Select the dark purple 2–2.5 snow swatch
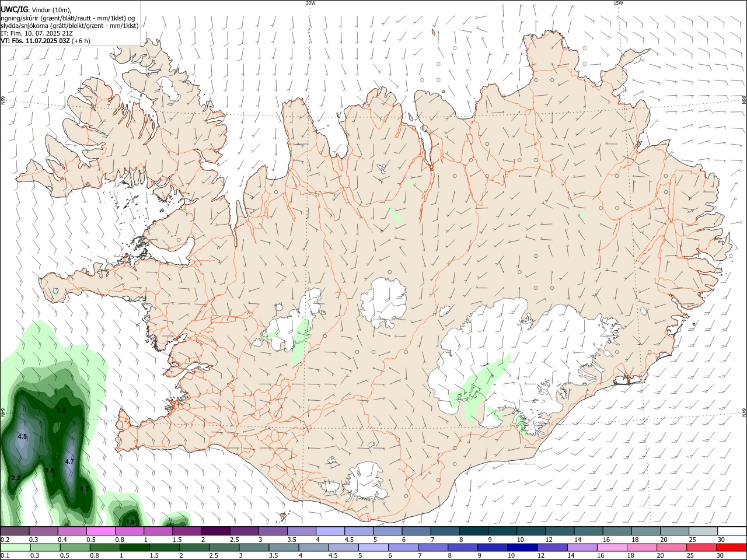747x560 pixels. [x=215, y=531]
